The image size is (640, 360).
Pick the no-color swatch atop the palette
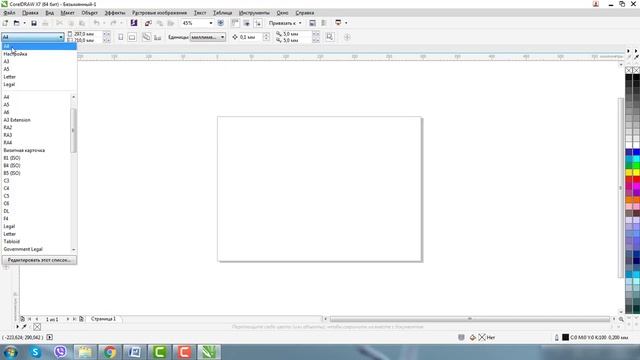[629, 70]
